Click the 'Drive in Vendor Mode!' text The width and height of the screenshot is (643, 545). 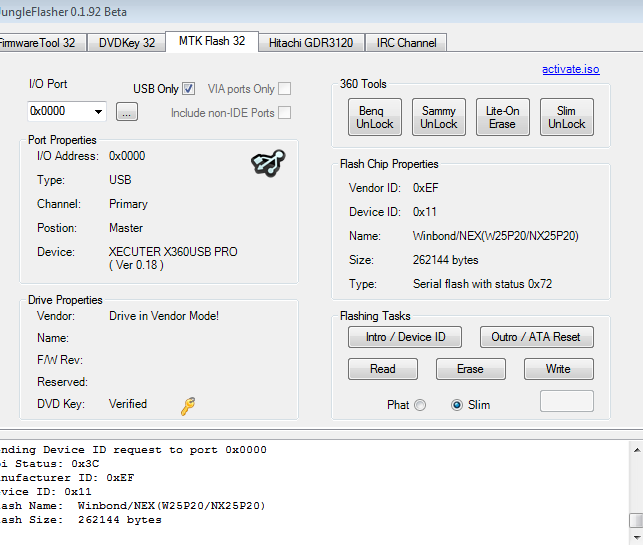[x=164, y=316]
